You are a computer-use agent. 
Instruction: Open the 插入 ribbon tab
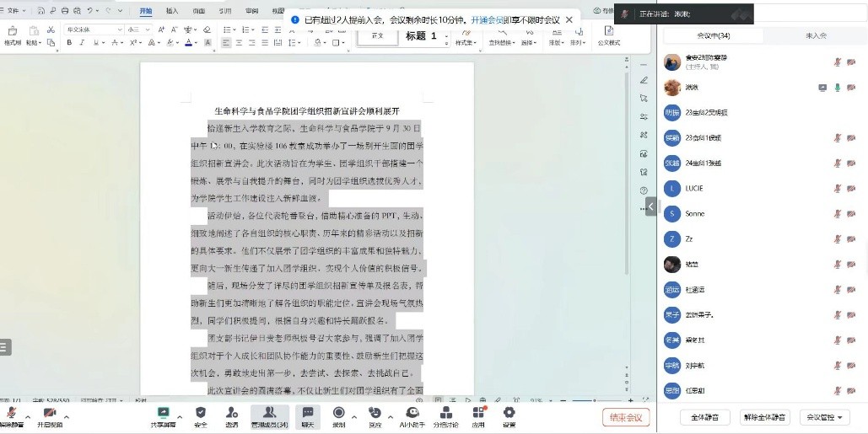[x=172, y=11]
